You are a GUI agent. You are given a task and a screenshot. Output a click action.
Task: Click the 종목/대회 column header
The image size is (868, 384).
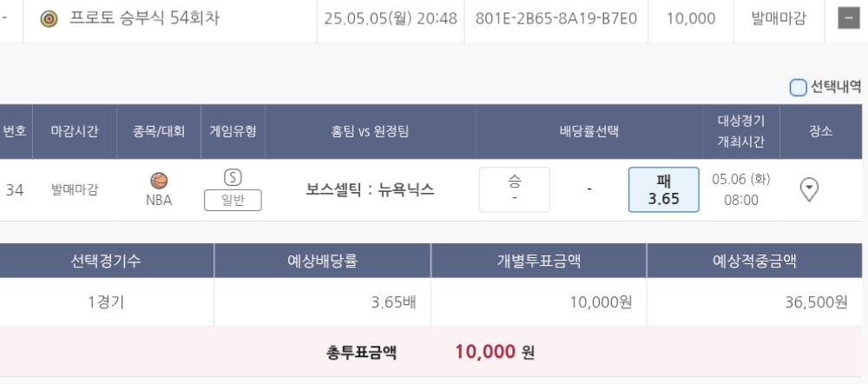[x=159, y=131]
